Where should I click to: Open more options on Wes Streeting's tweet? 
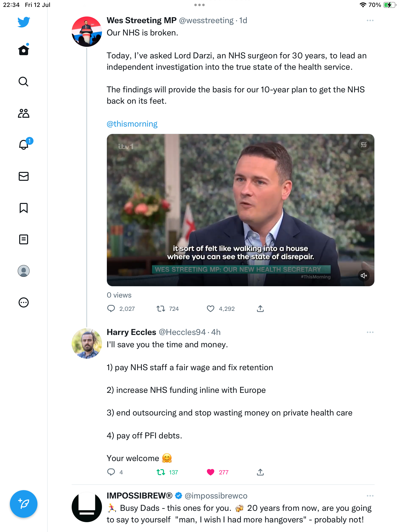pos(370,20)
